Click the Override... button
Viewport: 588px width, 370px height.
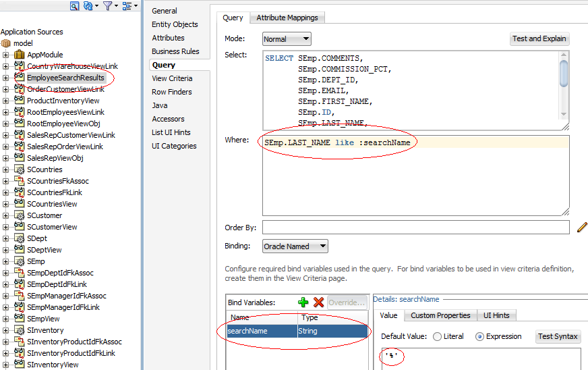[347, 302]
